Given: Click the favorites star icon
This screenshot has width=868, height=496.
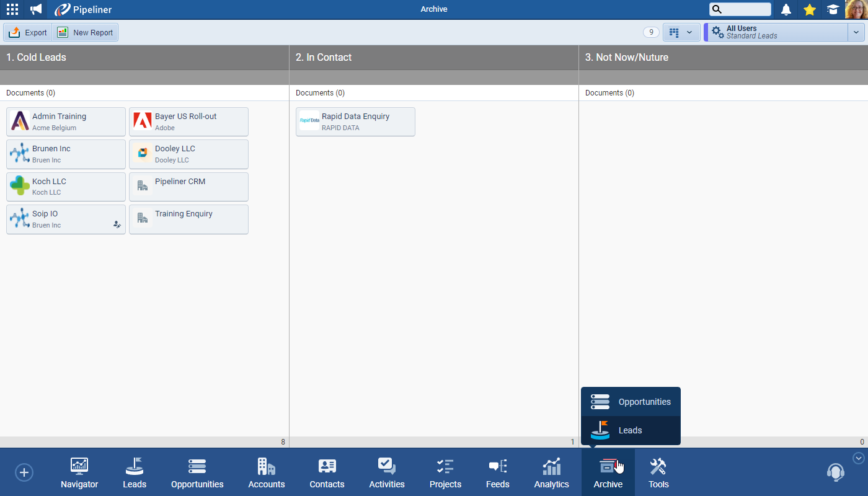Looking at the screenshot, I should click(810, 9).
